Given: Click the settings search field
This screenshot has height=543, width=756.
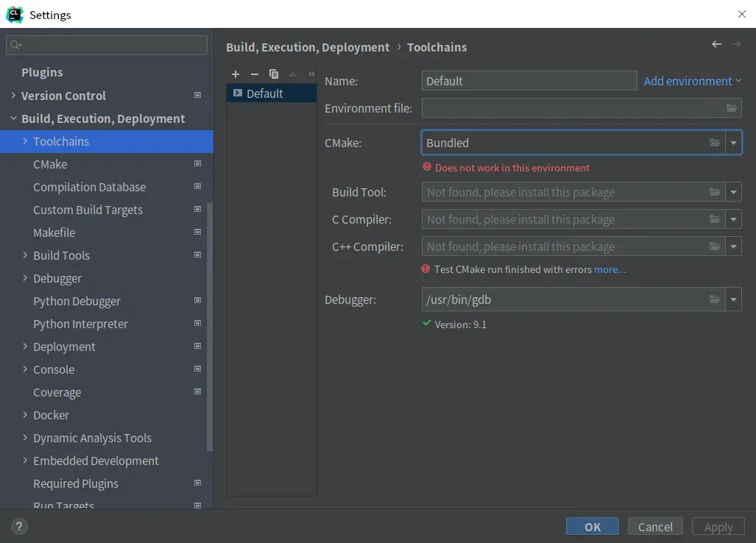Looking at the screenshot, I should 110,46.
